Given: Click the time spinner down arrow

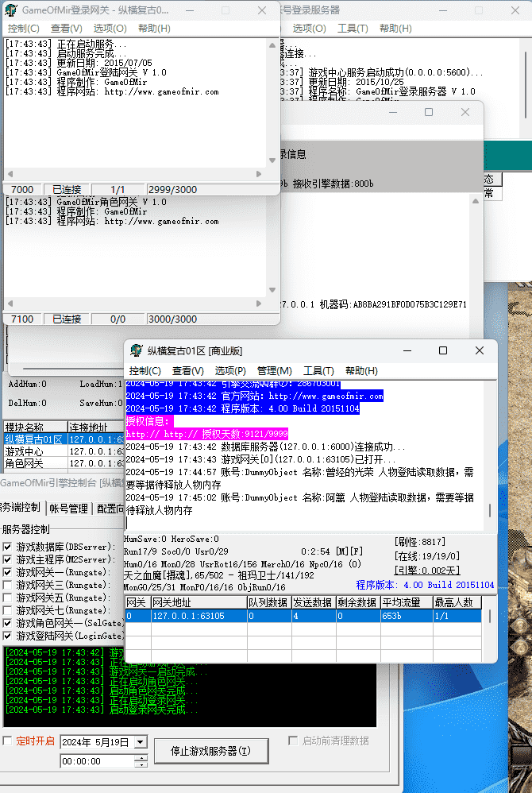Looking at the screenshot, I should click(141, 764).
